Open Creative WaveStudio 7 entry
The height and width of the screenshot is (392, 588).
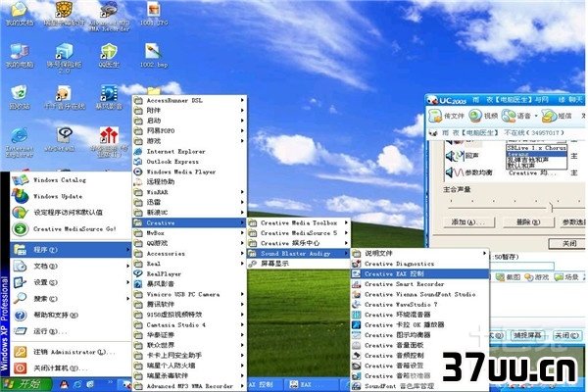pos(420,305)
